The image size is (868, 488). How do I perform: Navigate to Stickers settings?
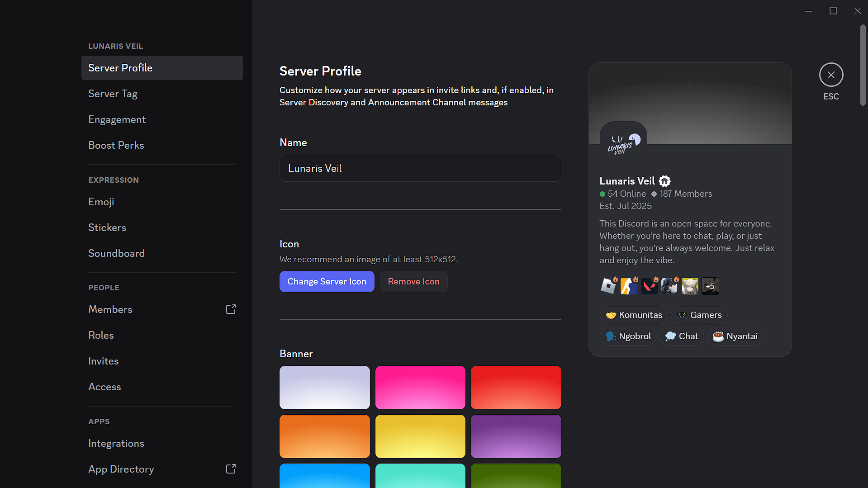tap(162, 227)
